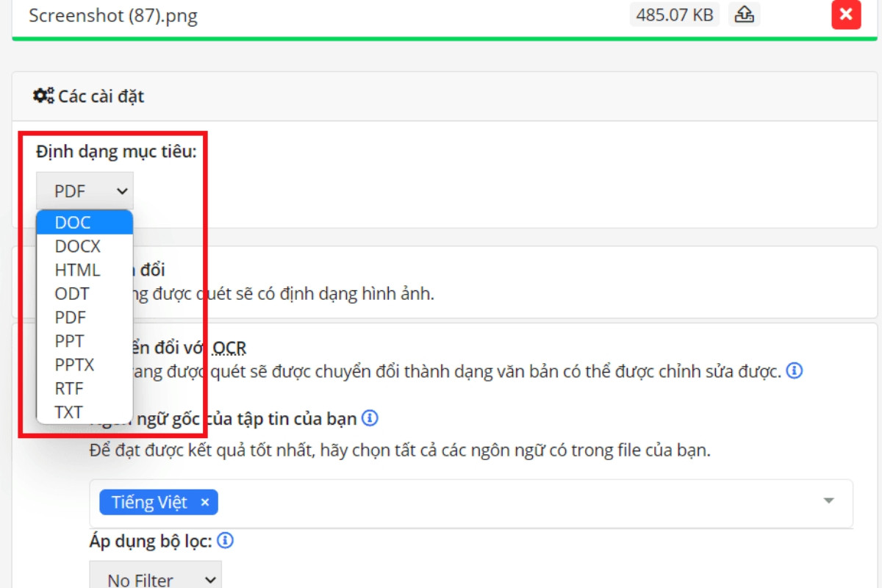Choose HTML in the format list
This screenshot has width=882, height=588.
click(x=85, y=270)
